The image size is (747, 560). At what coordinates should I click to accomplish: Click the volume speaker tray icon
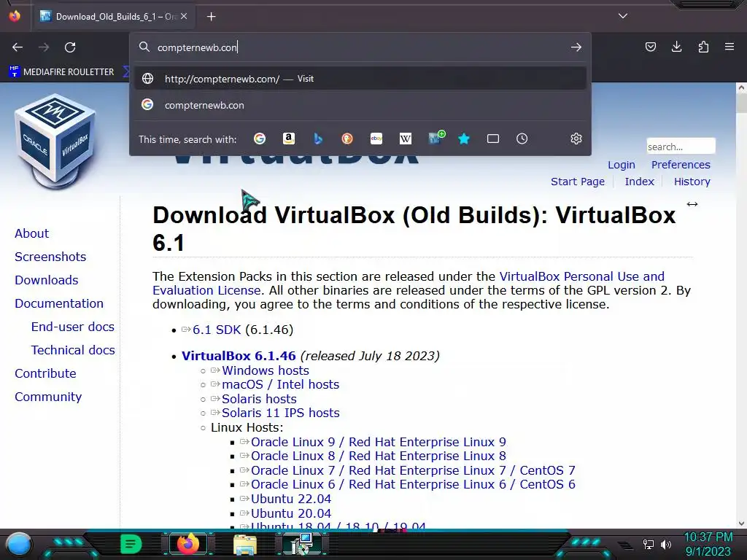tap(666, 544)
